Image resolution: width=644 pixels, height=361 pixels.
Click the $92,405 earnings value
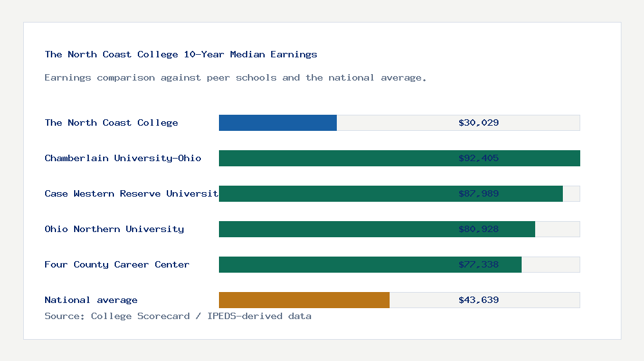pos(478,159)
